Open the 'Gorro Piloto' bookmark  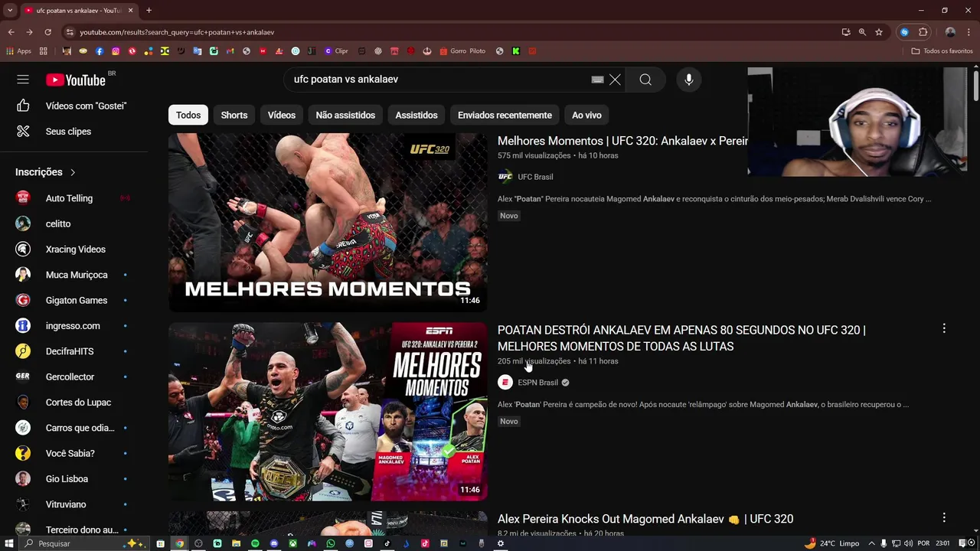click(x=462, y=51)
